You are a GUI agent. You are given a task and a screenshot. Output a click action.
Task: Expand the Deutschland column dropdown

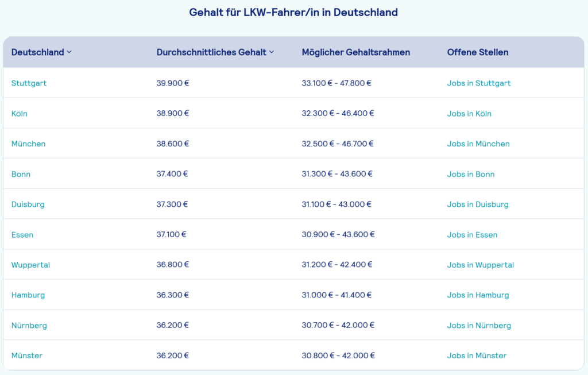(69, 52)
